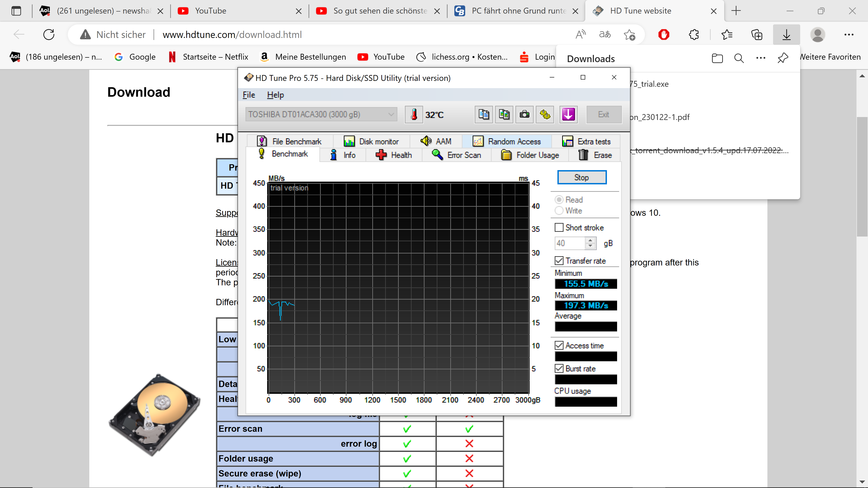Open the Edge downloads toolbar button
Screen dimensions: 868x488
point(786,34)
